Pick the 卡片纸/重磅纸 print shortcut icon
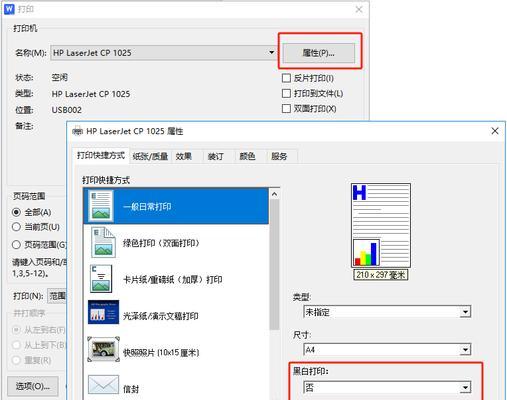Image resolution: width=507 pixels, height=400 pixels. (101, 279)
